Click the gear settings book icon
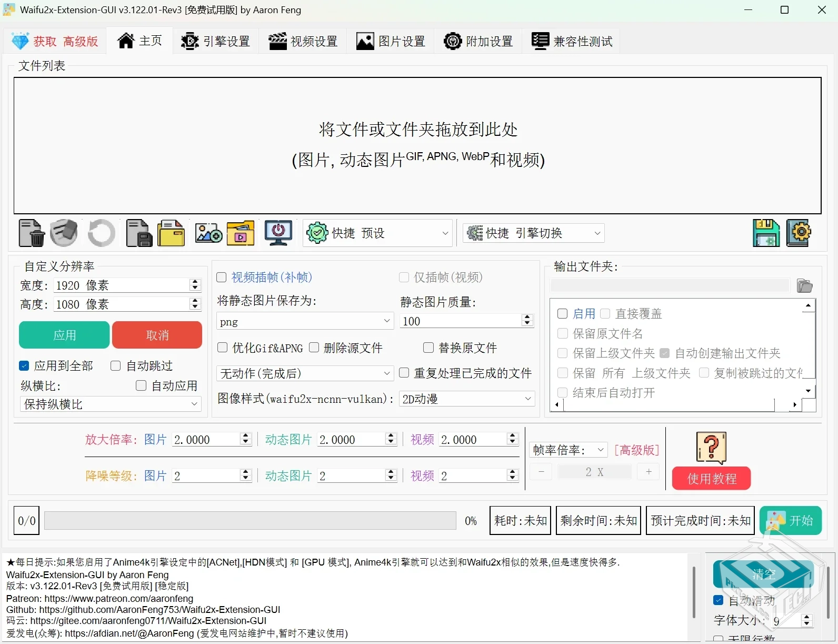Screen dimensions: 838x644 pos(799,233)
